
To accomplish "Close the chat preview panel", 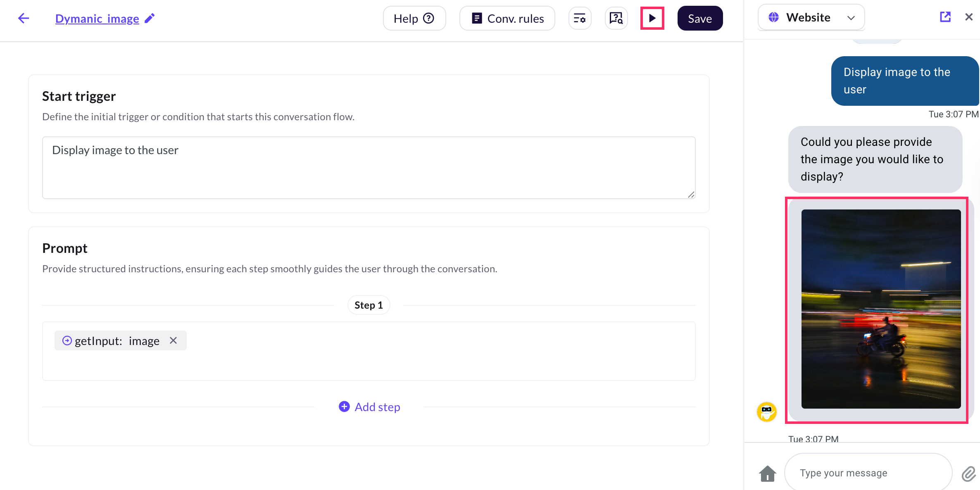I will (x=969, y=17).
